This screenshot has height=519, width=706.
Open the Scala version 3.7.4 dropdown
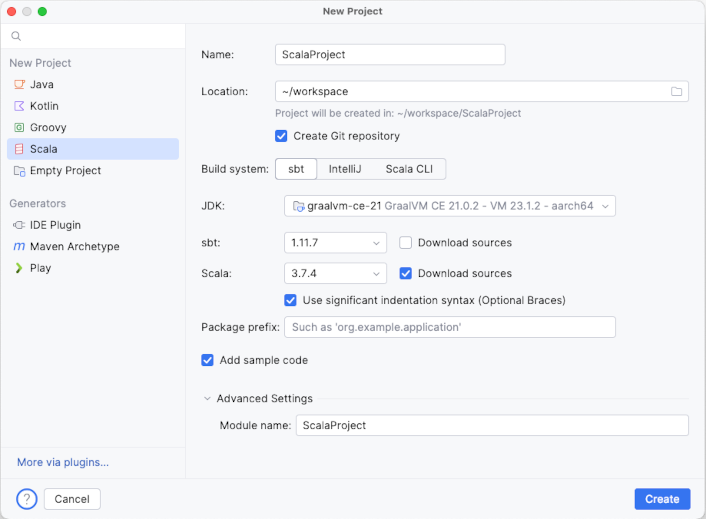click(x=335, y=273)
